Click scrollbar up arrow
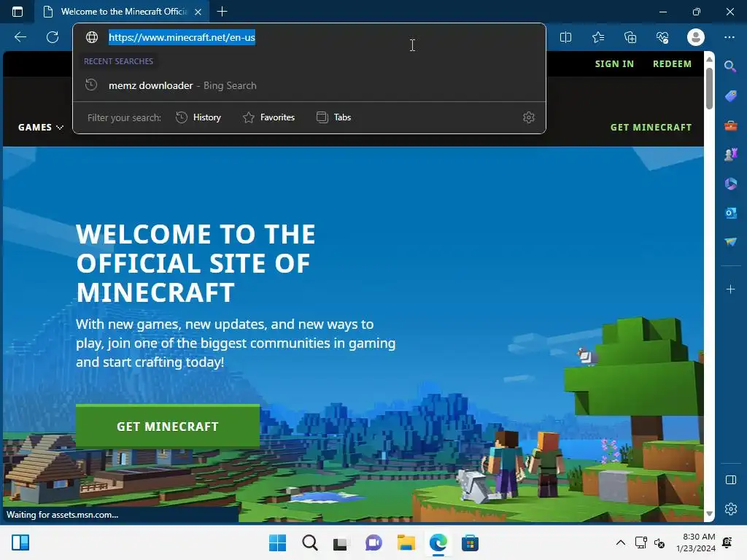The width and height of the screenshot is (747, 560). pyautogui.click(x=709, y=60)
